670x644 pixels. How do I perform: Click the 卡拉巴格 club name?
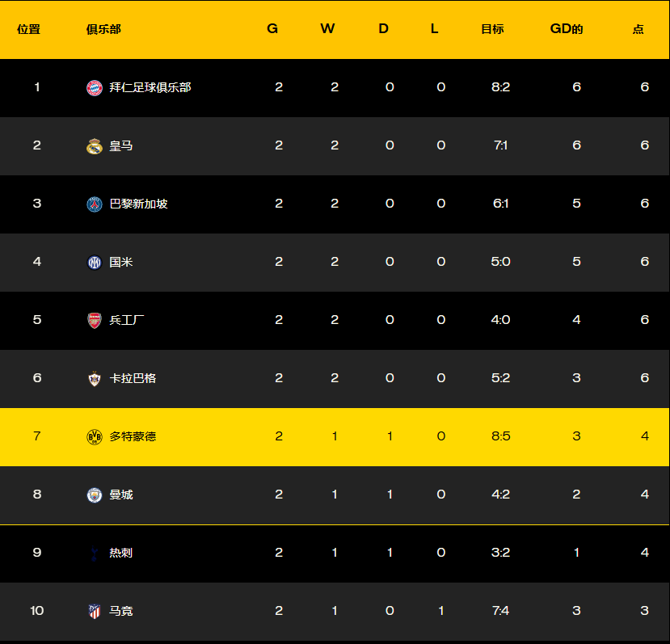pos(133,378)
